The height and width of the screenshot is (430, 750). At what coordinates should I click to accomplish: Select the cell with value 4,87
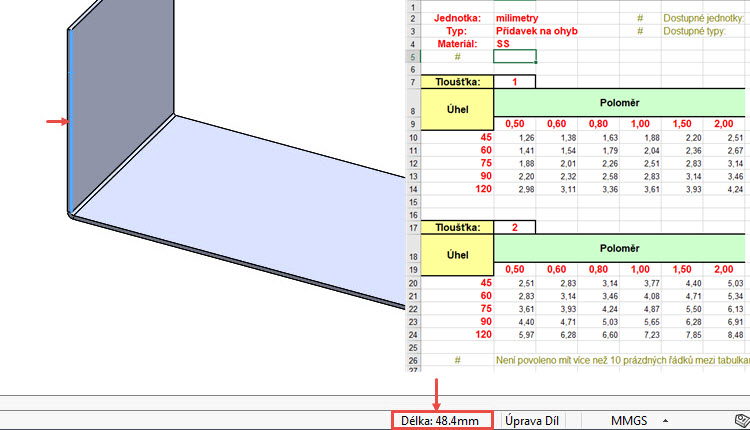coord(640,309)
